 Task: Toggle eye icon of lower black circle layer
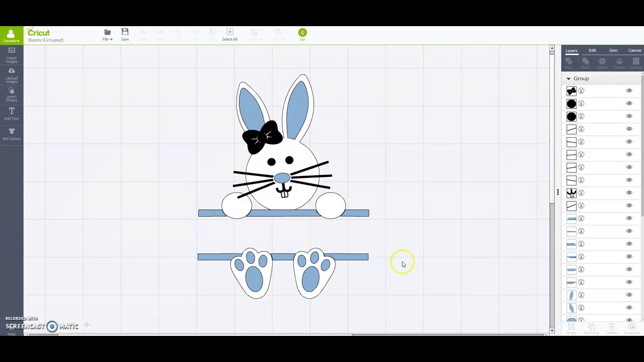629,116
